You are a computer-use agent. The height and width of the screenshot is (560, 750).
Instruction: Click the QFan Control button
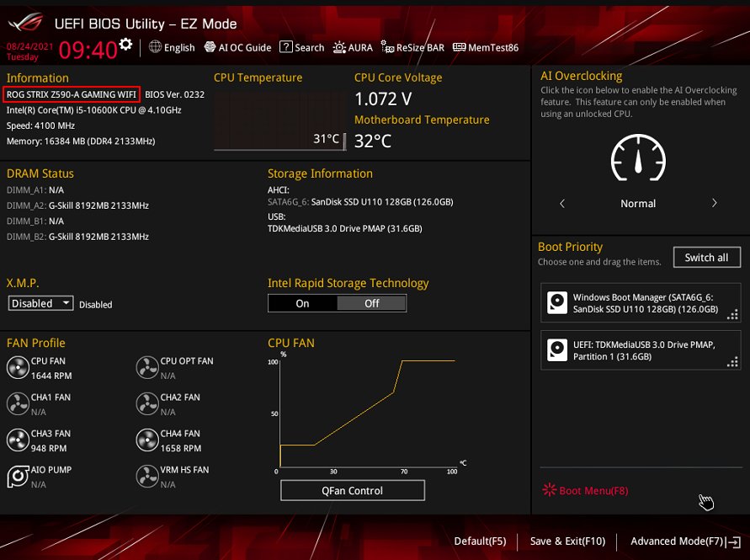(352, 490)
